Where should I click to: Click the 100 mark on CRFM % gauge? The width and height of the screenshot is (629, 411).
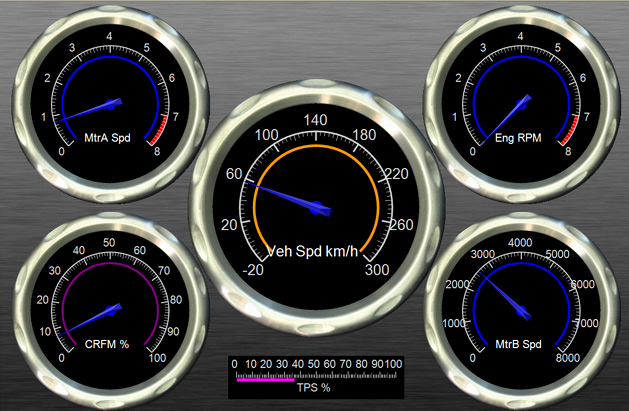point(157,358)
